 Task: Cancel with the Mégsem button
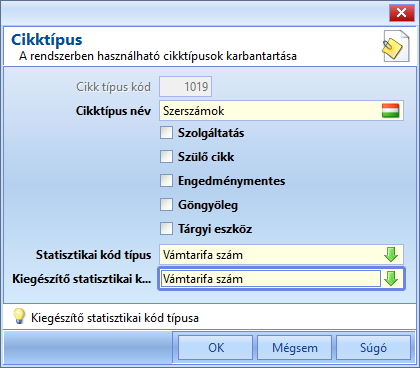tap(295, 348)
